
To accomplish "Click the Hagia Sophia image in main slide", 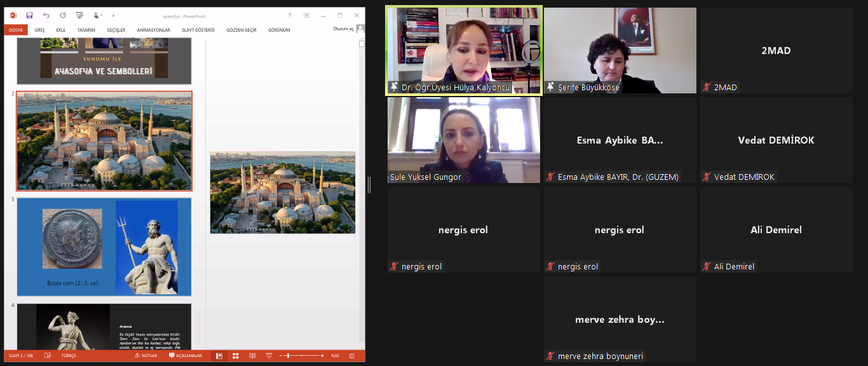I will click(x=283, y=193).
